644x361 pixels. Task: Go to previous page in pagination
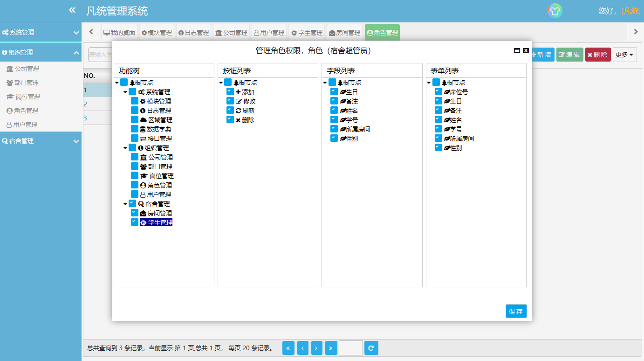point(302,348)
